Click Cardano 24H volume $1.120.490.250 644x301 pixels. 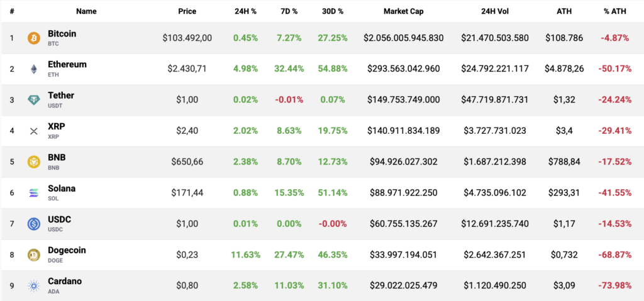495,286
